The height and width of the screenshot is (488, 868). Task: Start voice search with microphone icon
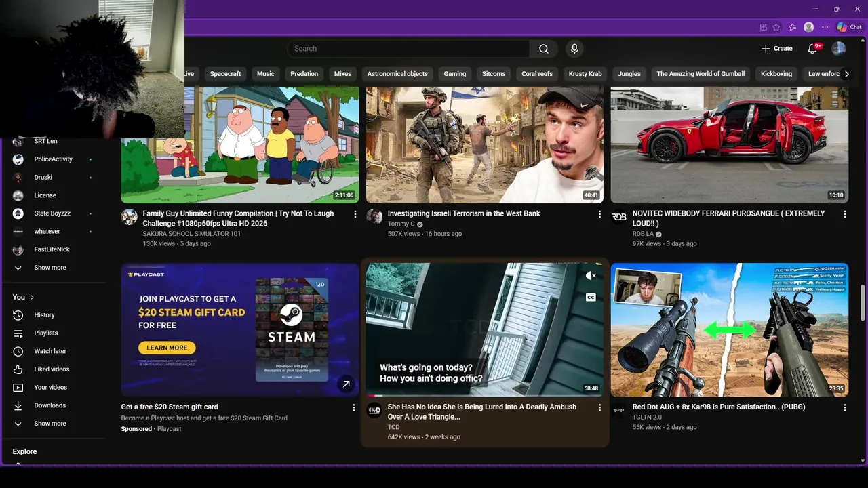[574, 49]
